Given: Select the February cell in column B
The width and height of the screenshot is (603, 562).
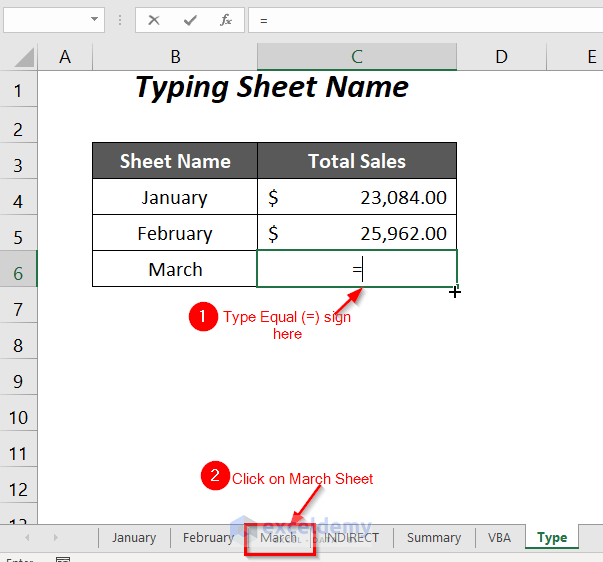Looking at the screenshot, I should tap(175, 233).
